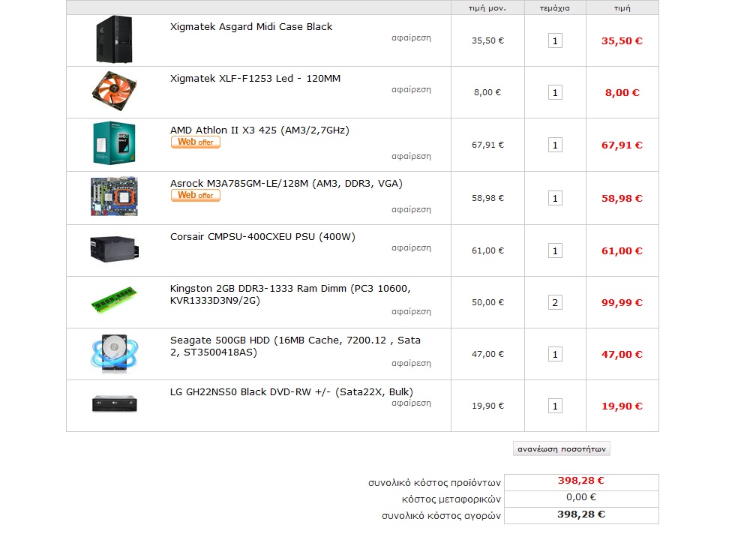Select the quantity field for Xigmatek Asgard case
The height and width of the screenshot is (537, 756).
pos(555,41)
